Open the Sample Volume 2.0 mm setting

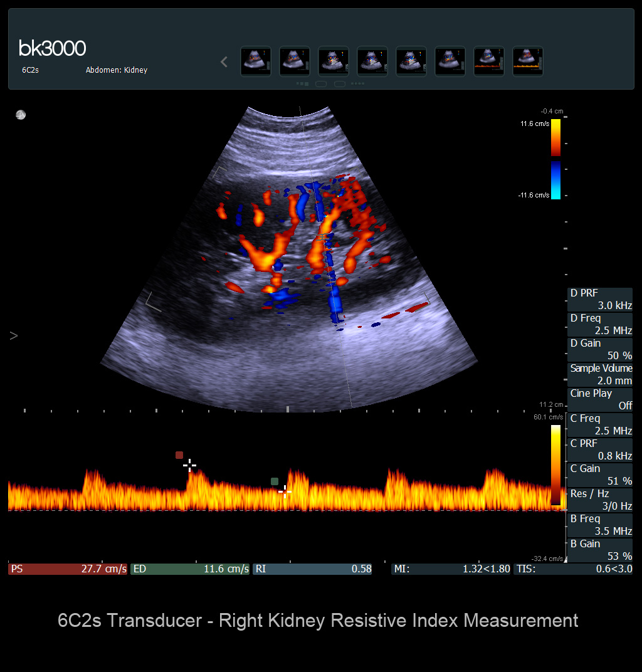click(600, 374)
